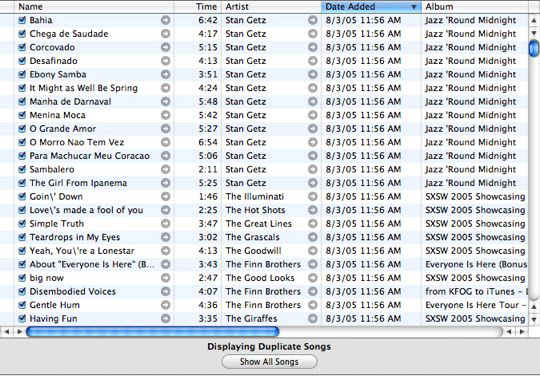Screen dimensions: 540x376
Task: Click arrow icon after Simple Truth title
Action: pyautogui.click(x=166, y=224)
